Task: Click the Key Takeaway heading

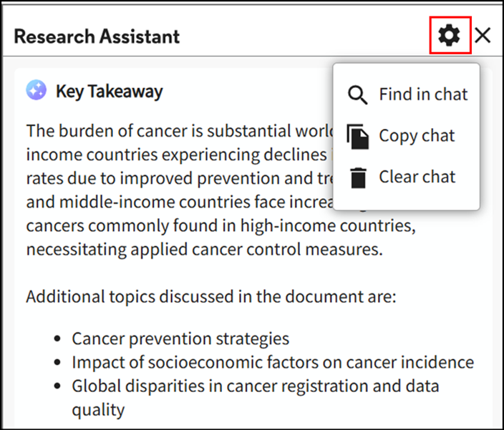Action: point(109,92)
